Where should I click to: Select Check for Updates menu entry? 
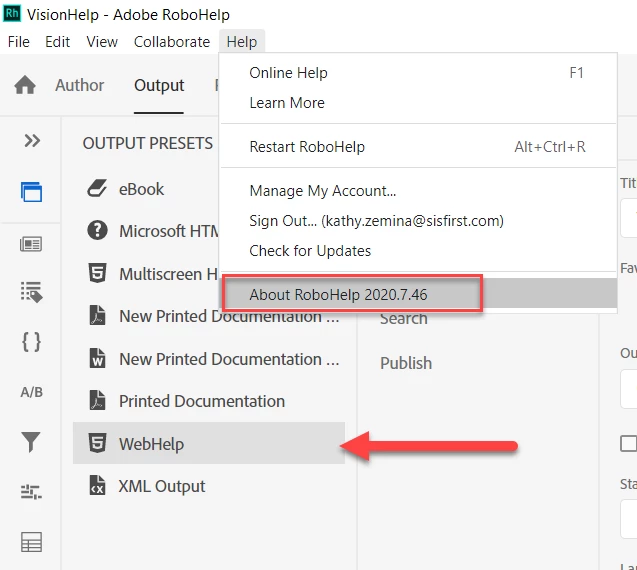pos(418,251)
